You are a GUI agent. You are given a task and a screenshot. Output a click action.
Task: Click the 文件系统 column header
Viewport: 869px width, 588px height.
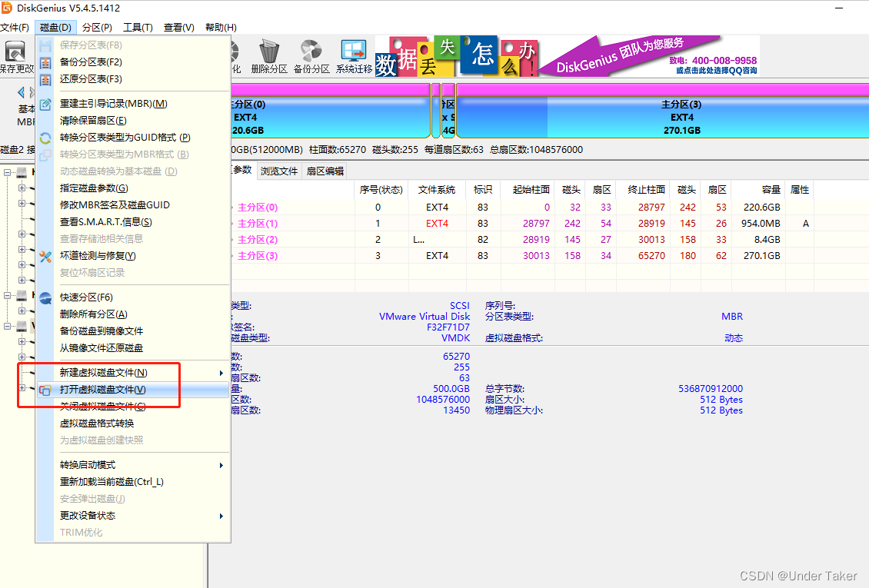(437, 190)
